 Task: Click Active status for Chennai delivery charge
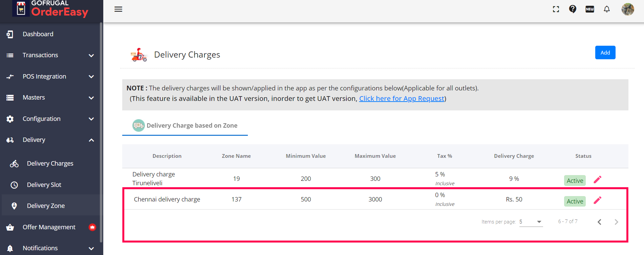[575, 201]
